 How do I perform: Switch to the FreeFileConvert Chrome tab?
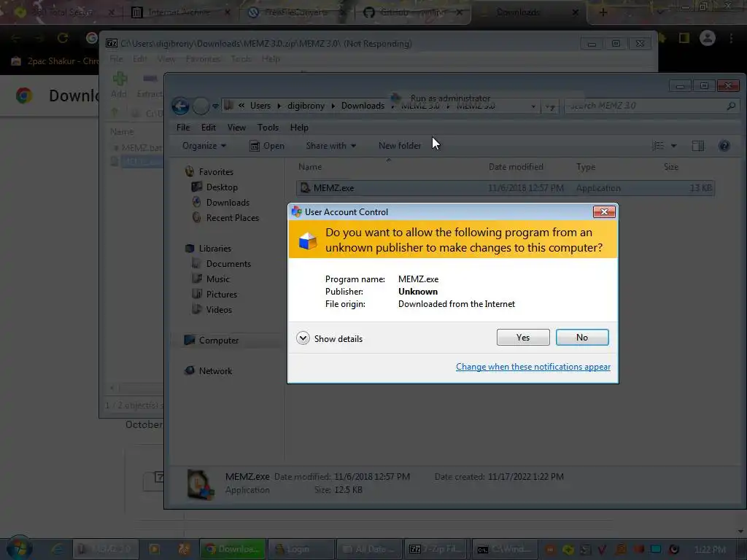coord(295,12)
